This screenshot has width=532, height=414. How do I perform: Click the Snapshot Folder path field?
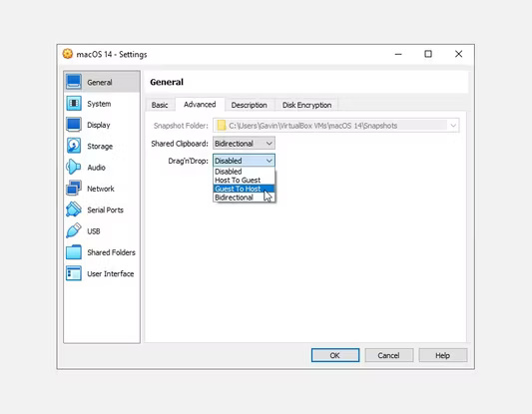[336, 126]
